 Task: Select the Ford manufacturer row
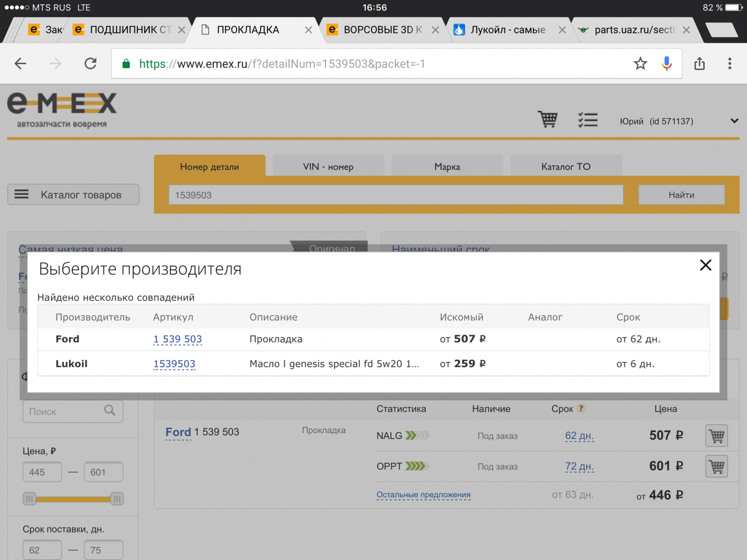373,339
